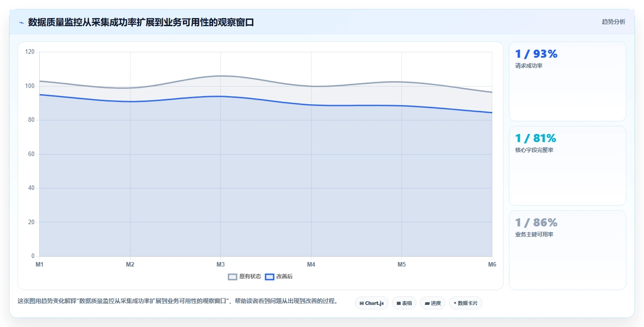The height and width of the screenshot is (327, 644).
Task: Click the 趋势分析 label in header
Action: [614, 22]
